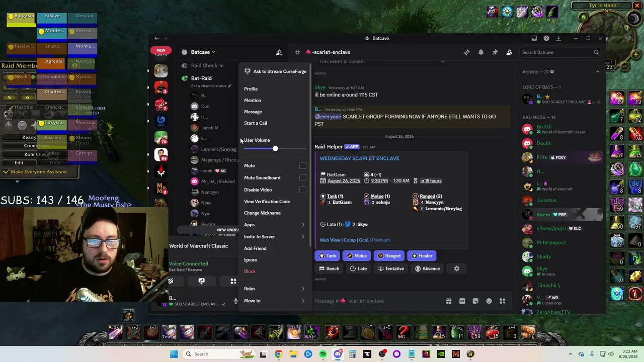Click the screen share icon in voice panel
The width and height of the screenshot is (644, 362).
[201, 281]
